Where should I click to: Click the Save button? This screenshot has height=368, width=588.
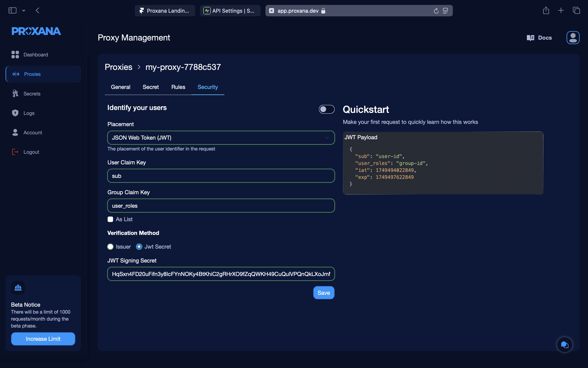324,293
